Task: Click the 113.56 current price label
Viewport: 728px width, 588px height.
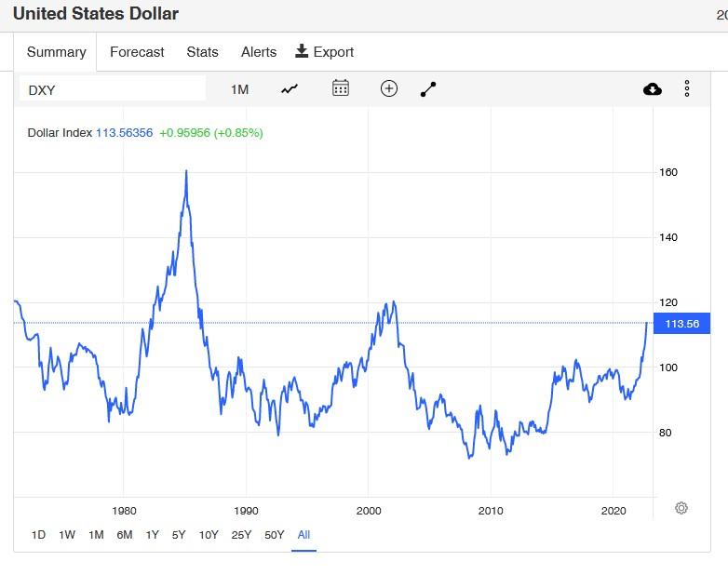Action: pos(682,324)
